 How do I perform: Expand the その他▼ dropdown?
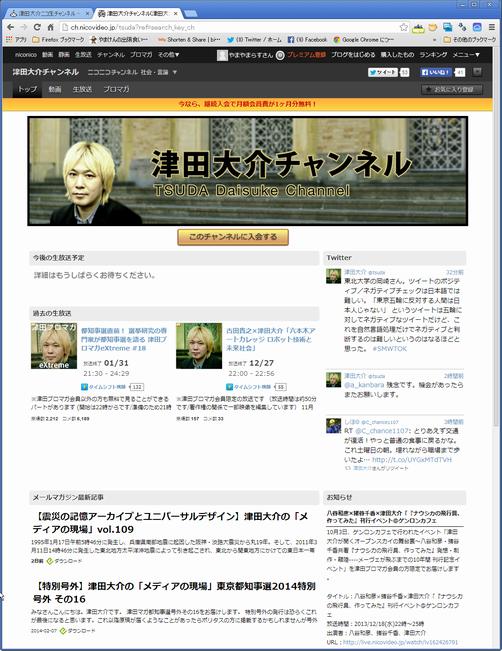coord(168,54)
